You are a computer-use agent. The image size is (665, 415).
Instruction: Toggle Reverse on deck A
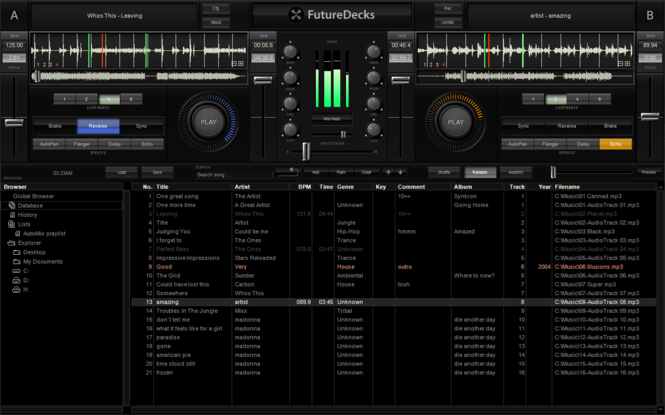tap(98, 126)
